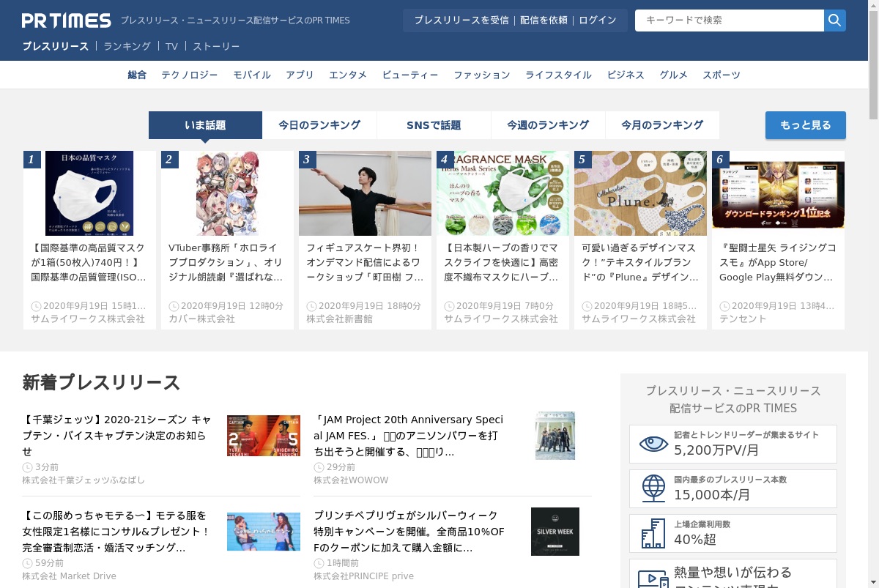Click the magnifier search button
This screenshot has width=879, height=588.
tap(835, 21)
